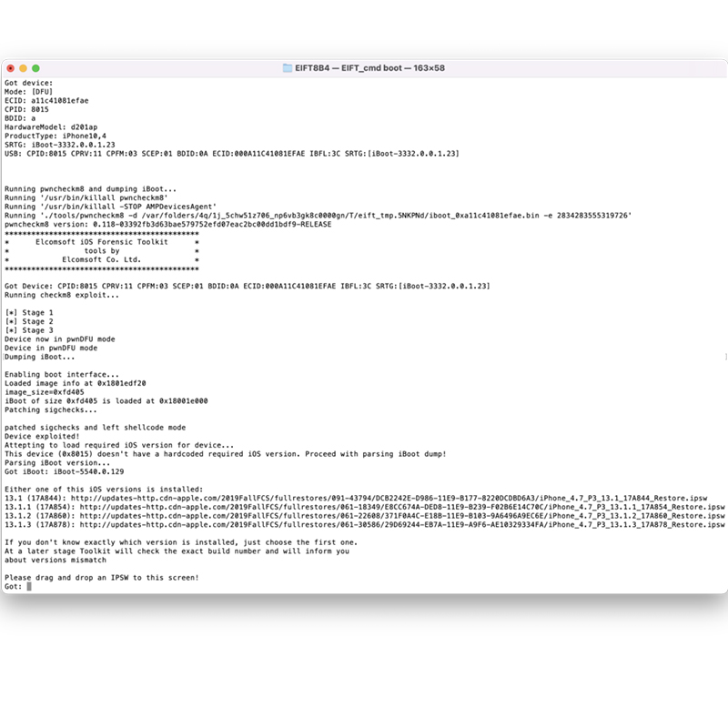
Task: Select 'At a later stage Toolkit will check' line
Action: coord(177,551)
